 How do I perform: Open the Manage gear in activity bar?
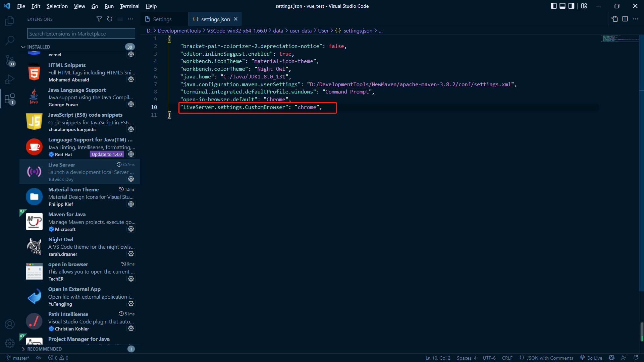coord(10,343)
